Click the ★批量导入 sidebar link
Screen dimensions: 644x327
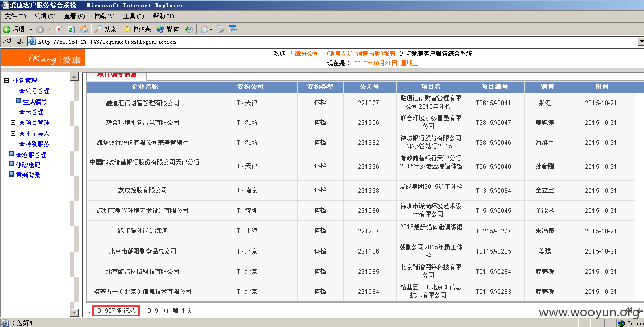click(x=34, y=134)
